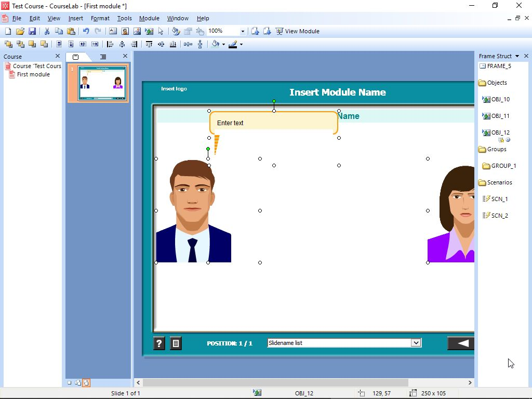The image size is (532, 399).
Task: Switch to normal slide view mode
Action: [69, 382]
